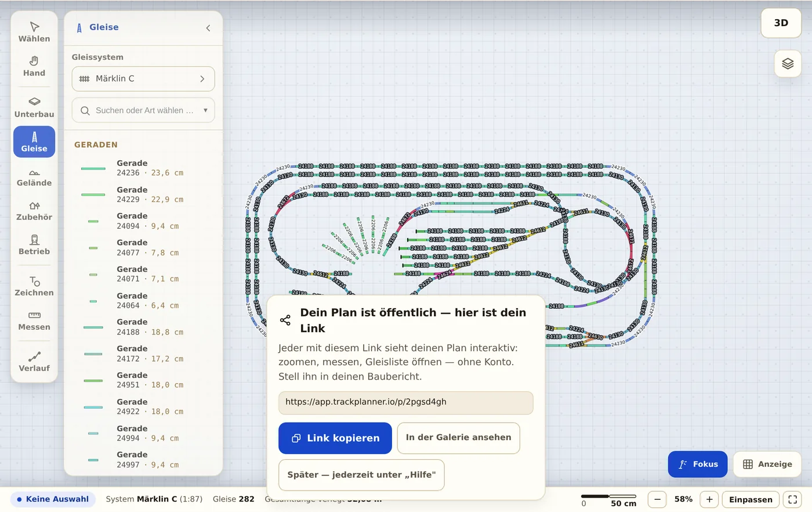Activate the Hand pan tool

(x=34, y=66)
